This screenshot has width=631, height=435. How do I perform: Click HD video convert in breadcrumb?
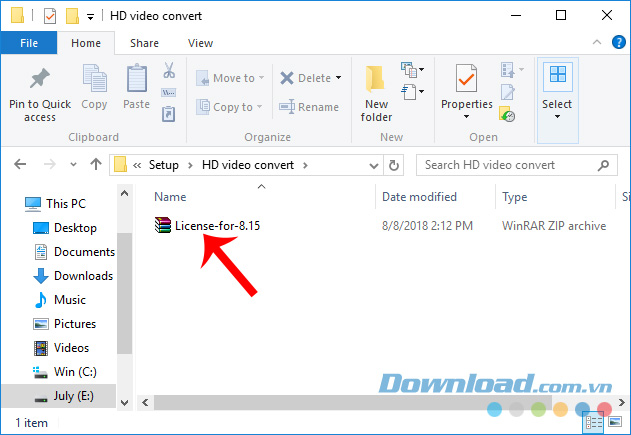click(x=248, y=165)
